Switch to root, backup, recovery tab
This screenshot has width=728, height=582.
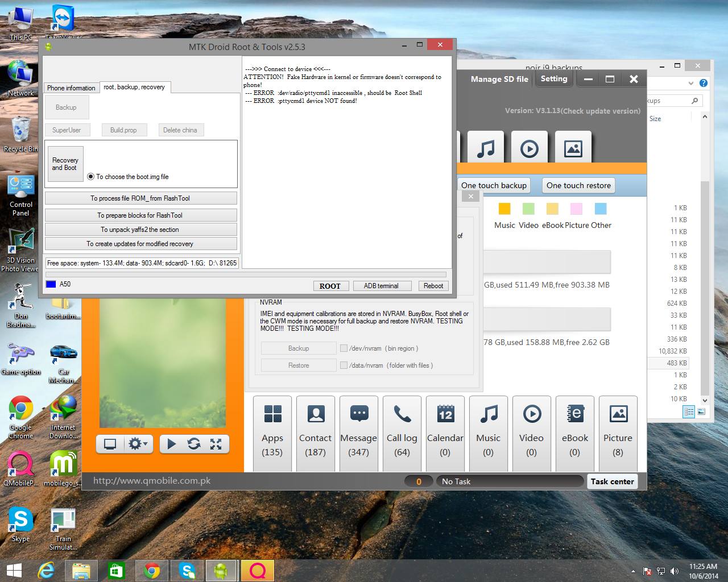[134, 87]
